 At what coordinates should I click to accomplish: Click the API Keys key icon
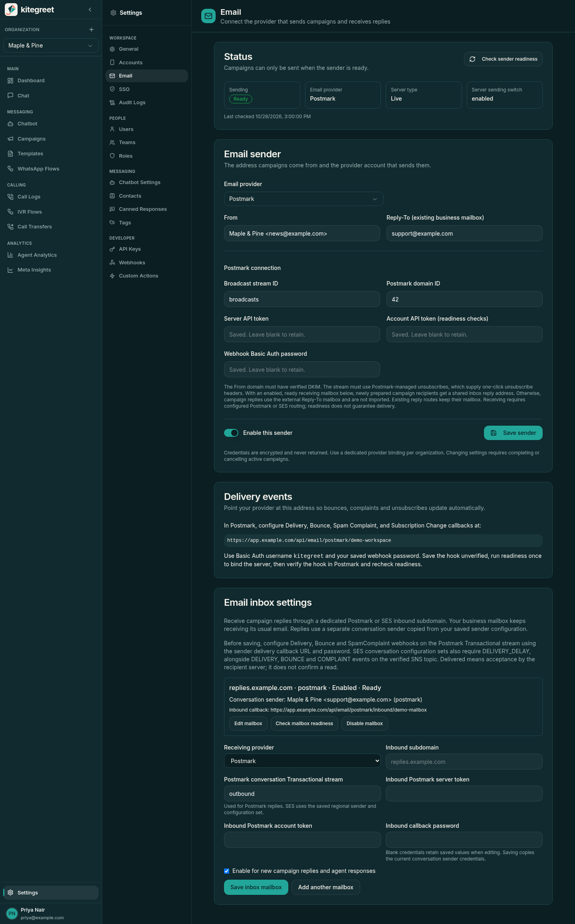pos(112,249)
